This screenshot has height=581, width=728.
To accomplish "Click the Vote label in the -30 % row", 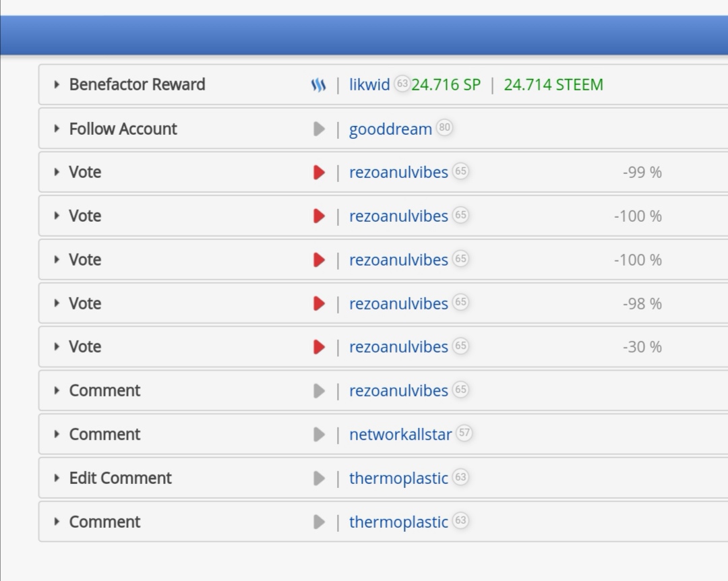I will [x=85, y=347].
